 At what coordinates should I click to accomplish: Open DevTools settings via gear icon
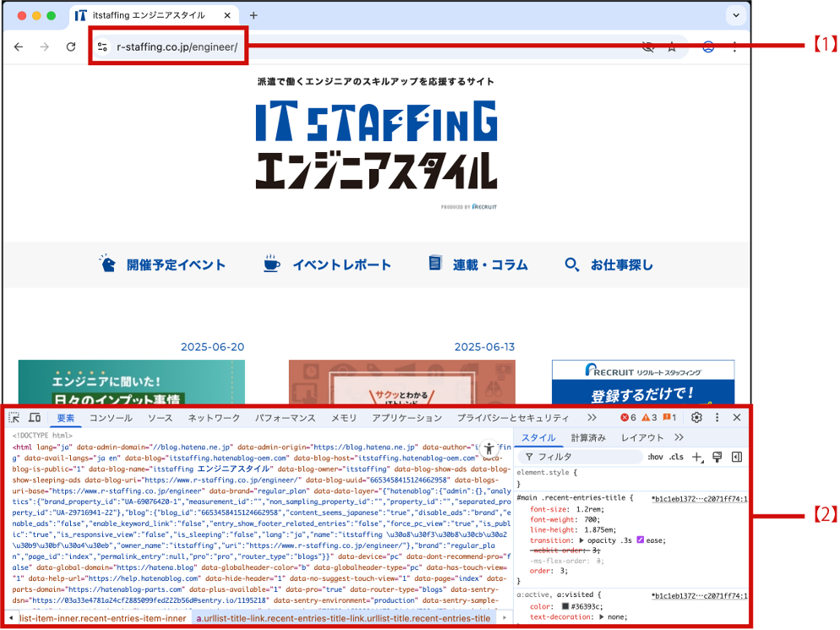(x=696, y=417)
